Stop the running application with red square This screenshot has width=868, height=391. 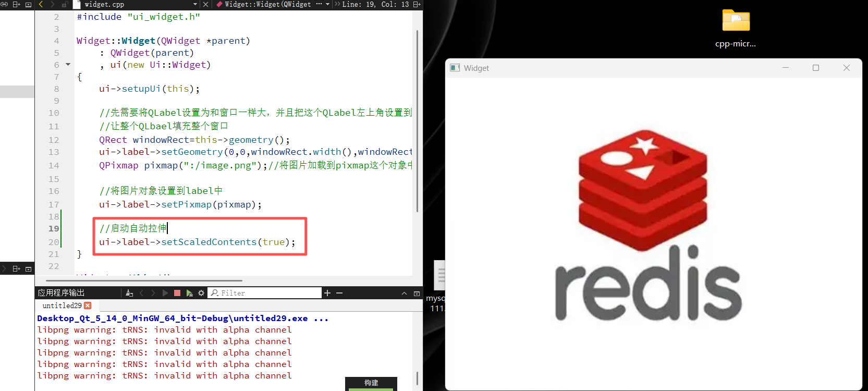pos(177,293)
